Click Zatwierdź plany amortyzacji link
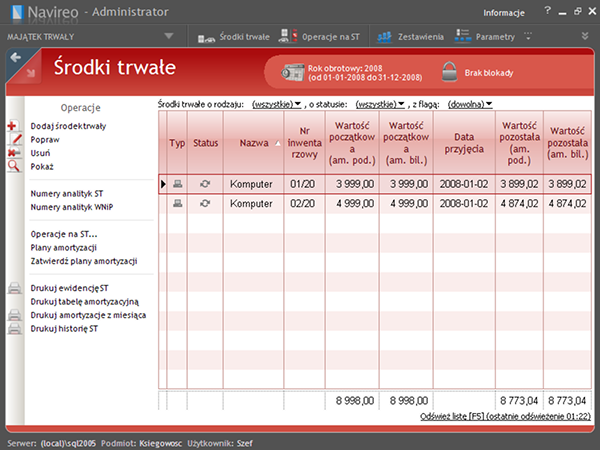 pos(84,261)
